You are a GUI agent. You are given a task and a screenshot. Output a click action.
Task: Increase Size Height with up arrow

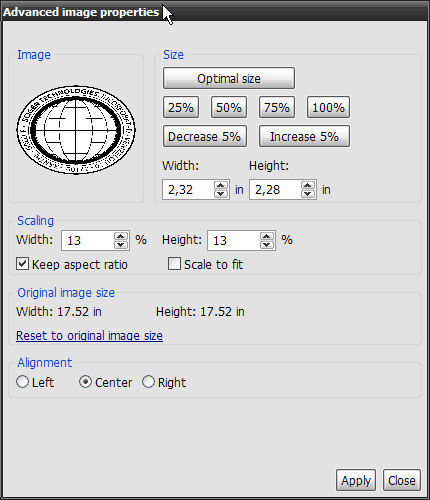click(x=308, y=185)
